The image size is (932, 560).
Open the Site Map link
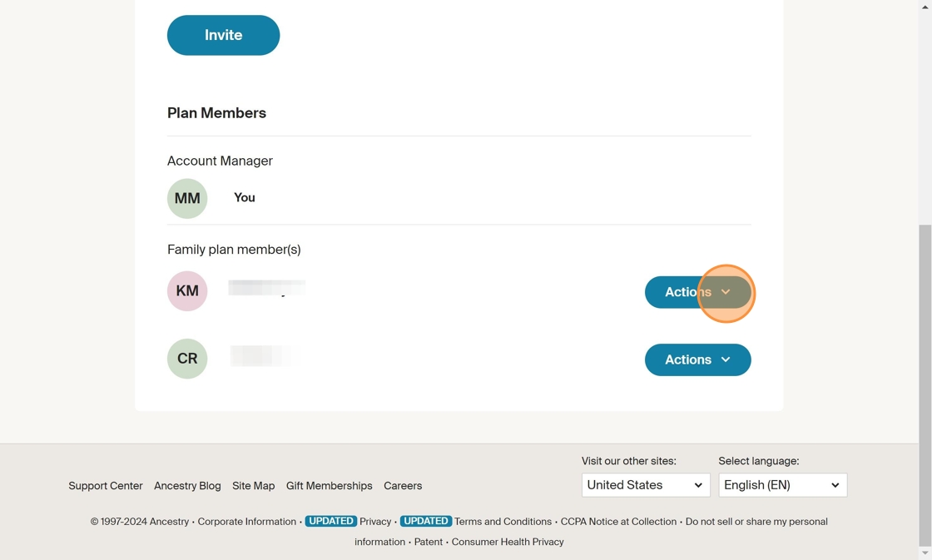[x=253, y=486]
